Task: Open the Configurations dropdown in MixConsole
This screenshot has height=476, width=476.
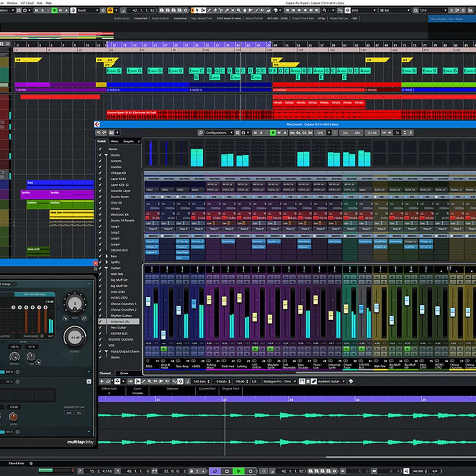Action: click(x=219, y=133)
